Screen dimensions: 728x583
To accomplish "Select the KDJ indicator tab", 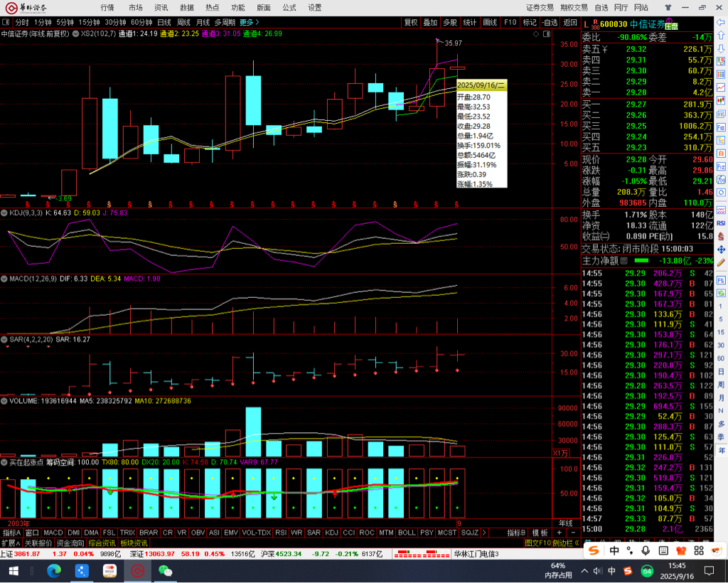I will (331, 533).
